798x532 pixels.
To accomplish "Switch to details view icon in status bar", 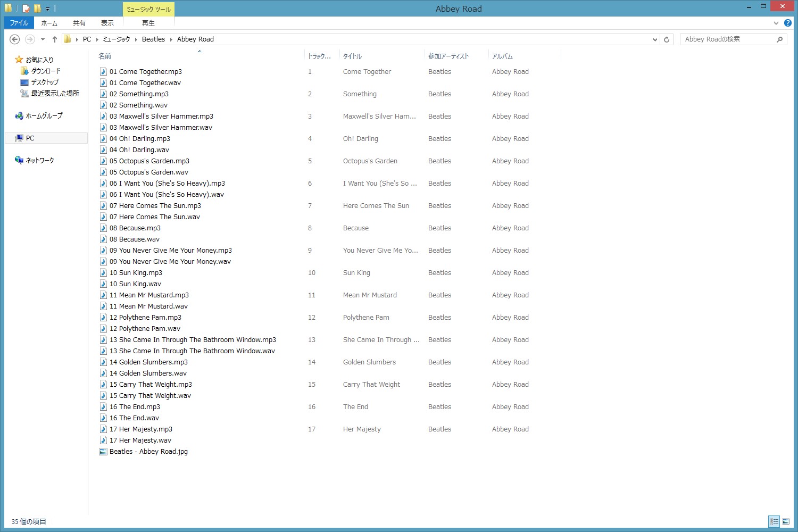I will pos(774,521).
